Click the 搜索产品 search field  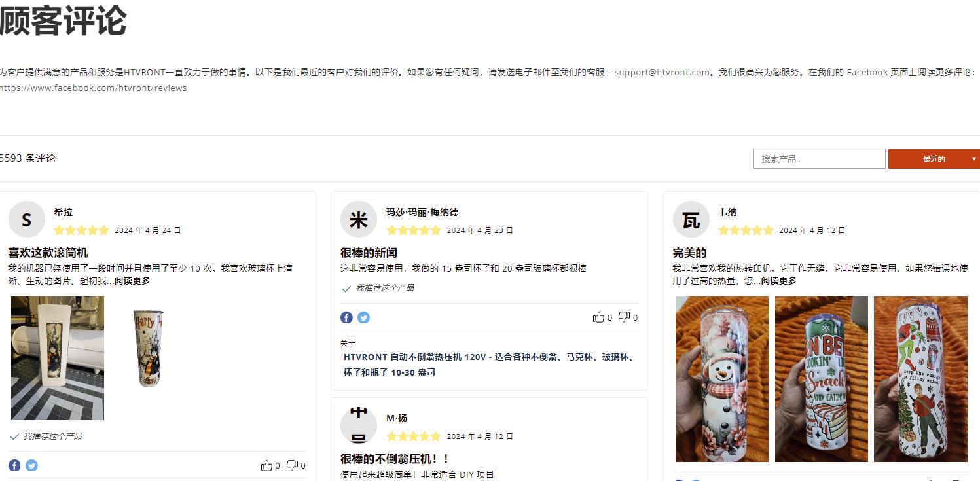(819, 159)
